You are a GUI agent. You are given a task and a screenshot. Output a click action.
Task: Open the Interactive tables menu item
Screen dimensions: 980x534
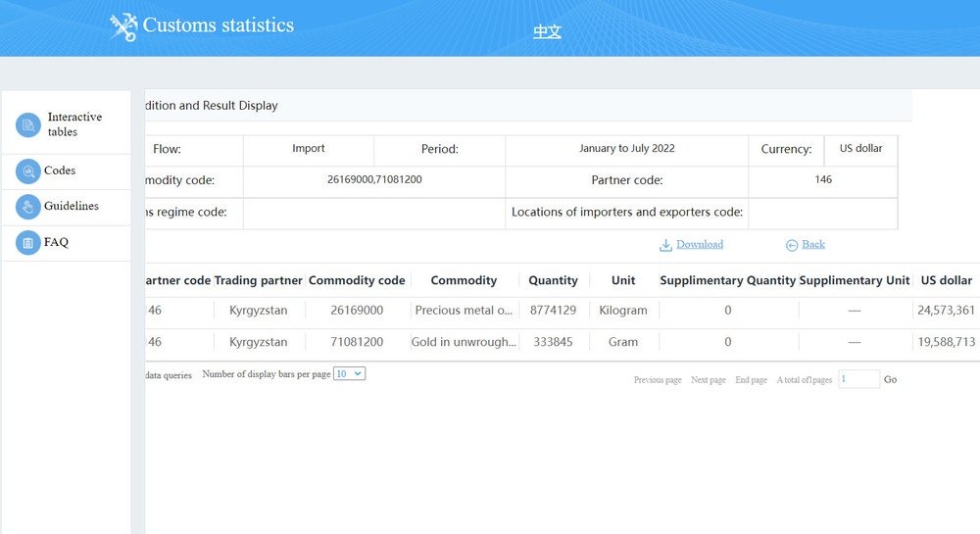(x=74, y=124)
